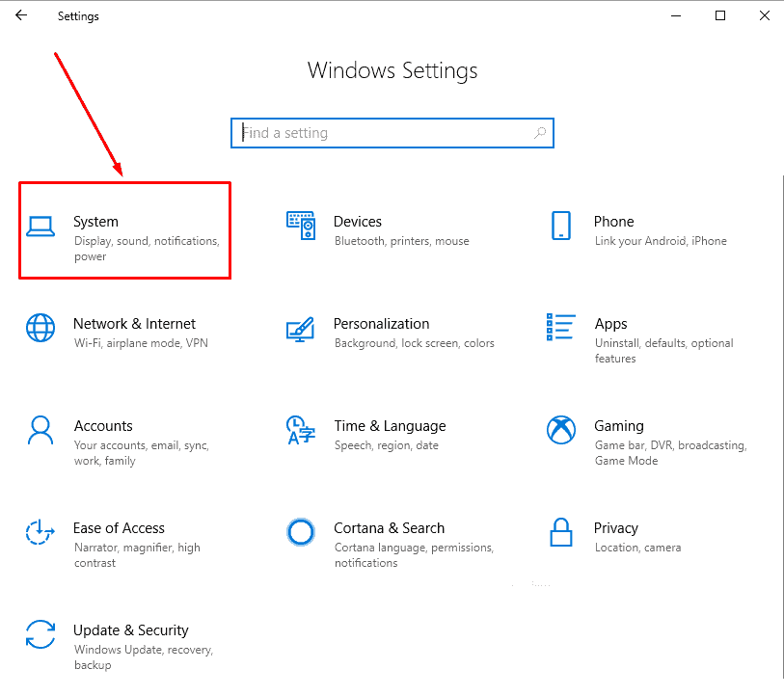The image size is (784, 696).
Task: Open the Apps list icon
Action: point(561,327)
